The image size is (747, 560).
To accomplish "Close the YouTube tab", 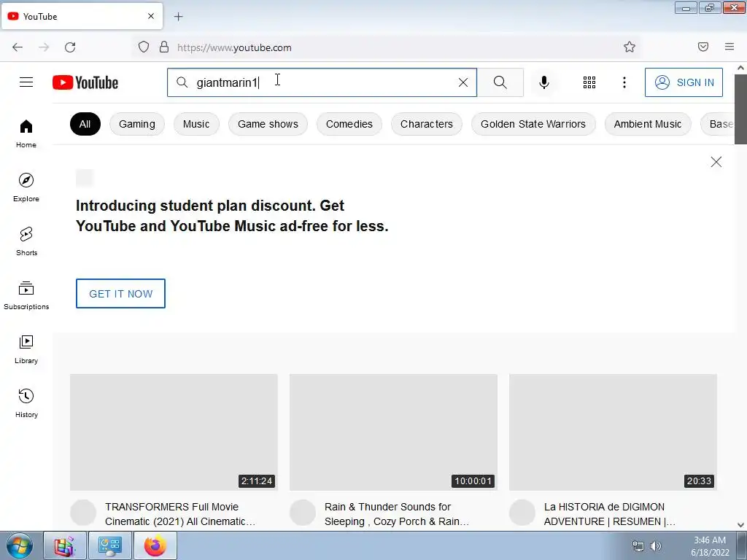I will 151,16.
